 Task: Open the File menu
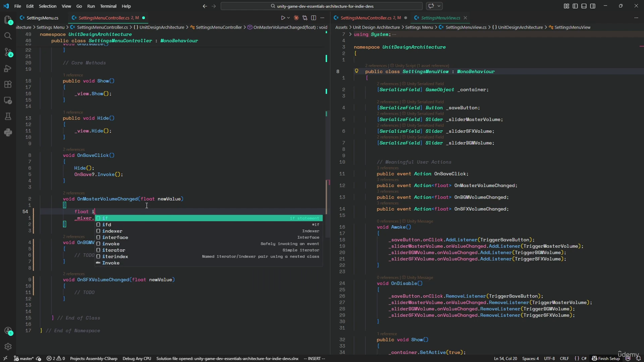click(18, 6)
